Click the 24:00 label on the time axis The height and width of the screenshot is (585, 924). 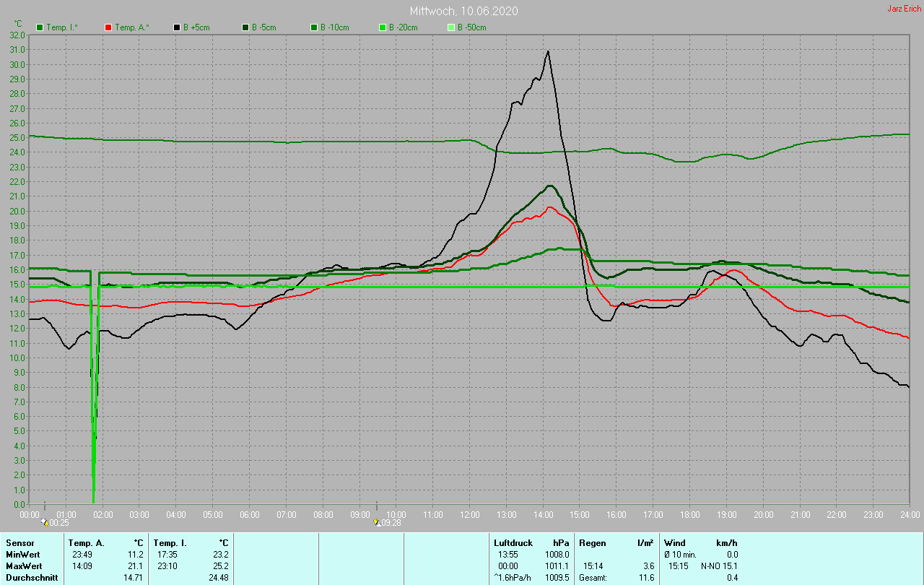pyautogui.click(x=910, y=515)
